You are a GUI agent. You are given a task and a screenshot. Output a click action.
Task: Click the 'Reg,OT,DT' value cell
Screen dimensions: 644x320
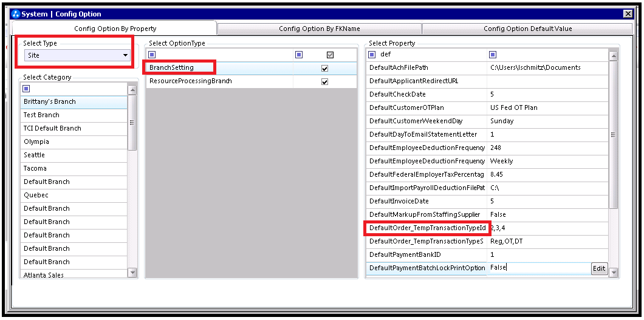point(547,242)
